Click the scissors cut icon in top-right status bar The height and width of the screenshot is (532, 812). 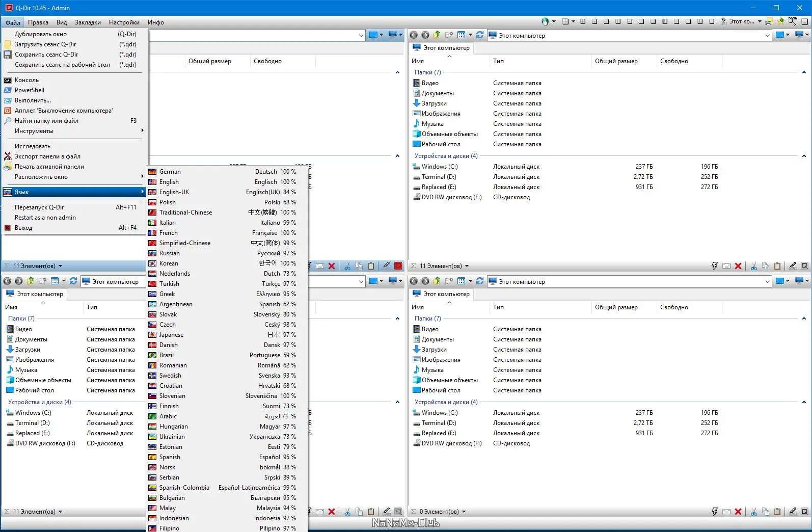pos(754,266)
